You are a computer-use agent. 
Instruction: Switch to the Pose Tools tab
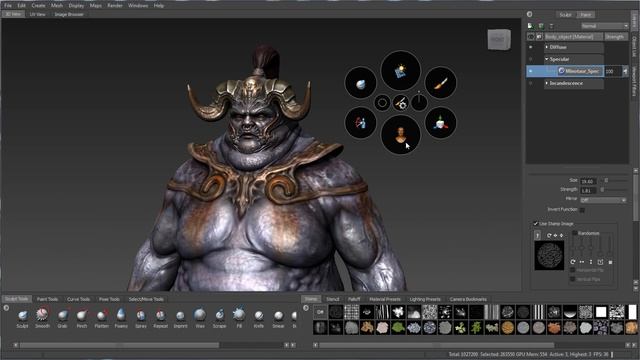[x=109, y=299]
